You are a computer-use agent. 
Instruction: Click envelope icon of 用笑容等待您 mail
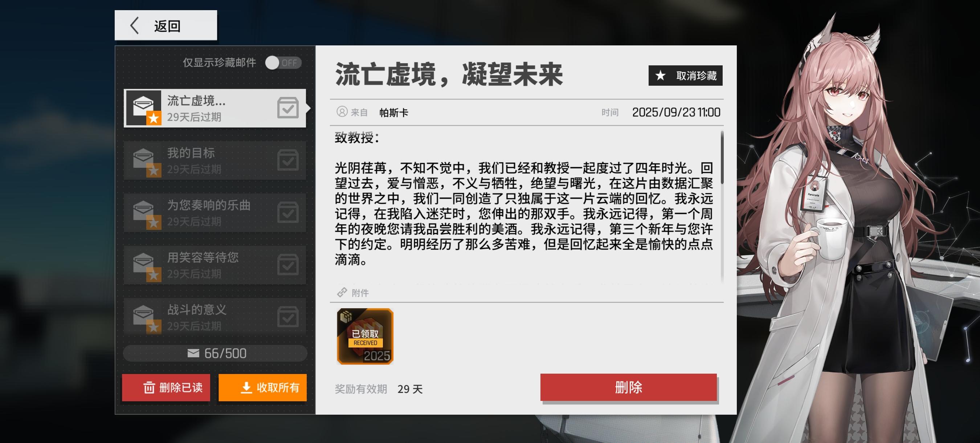pos(143,262)
